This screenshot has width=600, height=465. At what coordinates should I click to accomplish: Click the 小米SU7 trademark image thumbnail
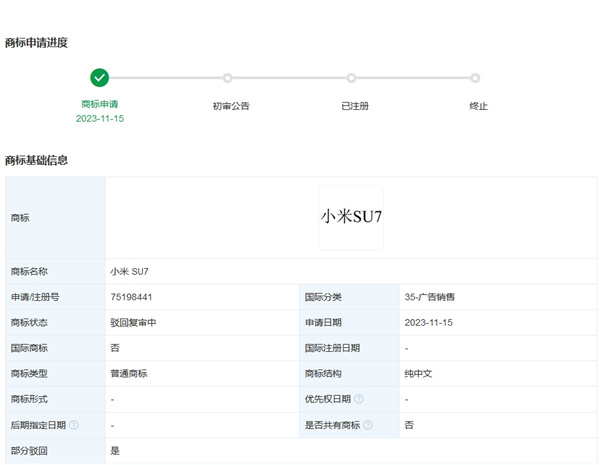[351, 218]
